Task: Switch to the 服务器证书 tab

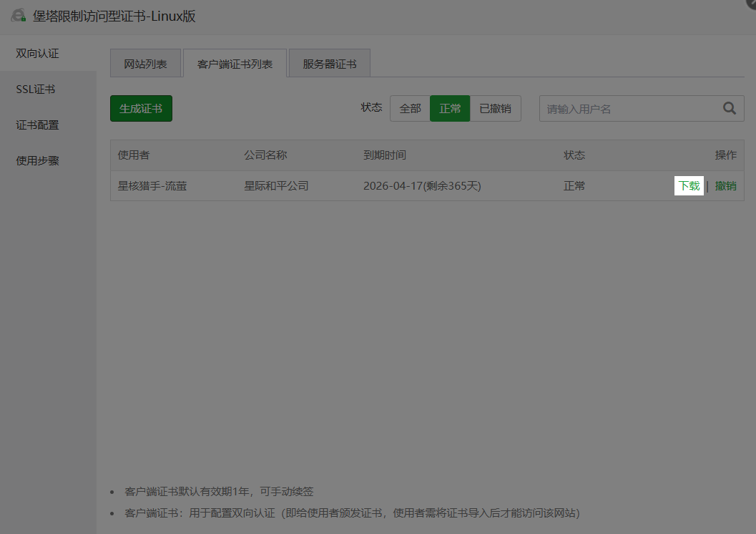Action: (328, 63)
